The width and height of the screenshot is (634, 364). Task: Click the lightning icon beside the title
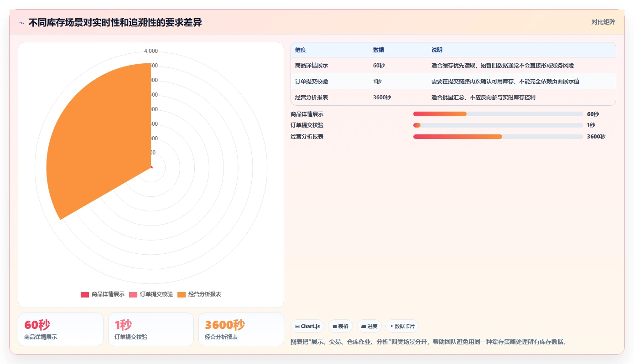click(21, 23)
